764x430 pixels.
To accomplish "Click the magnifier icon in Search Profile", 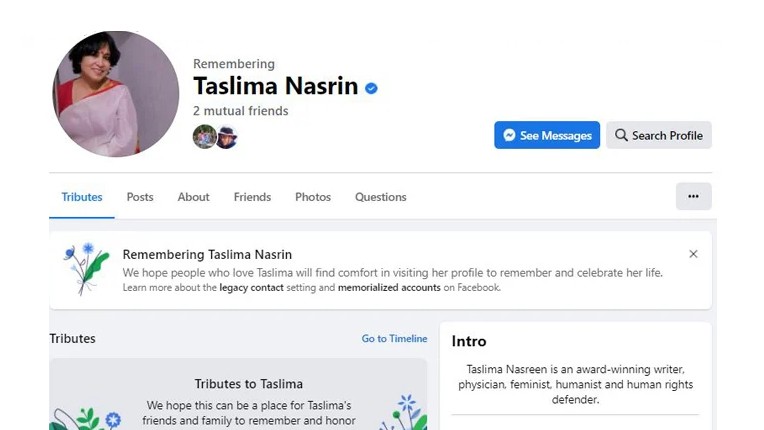I will (x=621, y=136).
